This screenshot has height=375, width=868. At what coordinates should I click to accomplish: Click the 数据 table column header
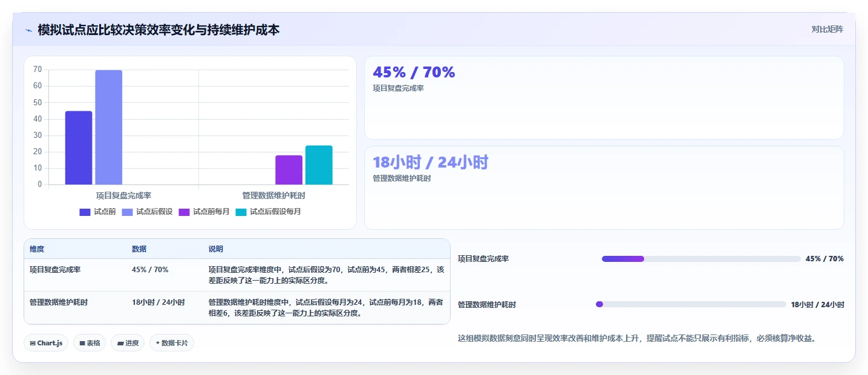[139, 249]
